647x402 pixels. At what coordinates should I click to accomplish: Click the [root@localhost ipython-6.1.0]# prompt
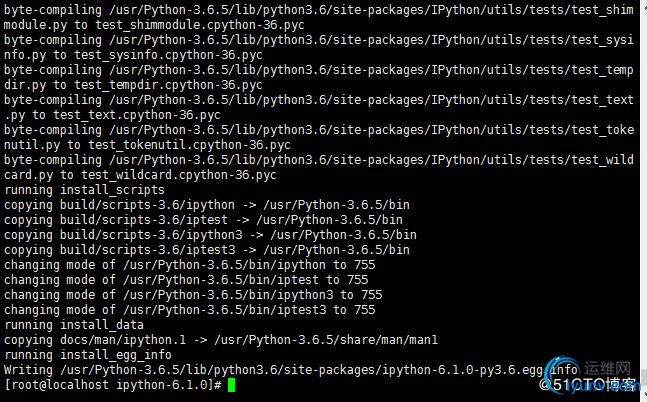113,385
